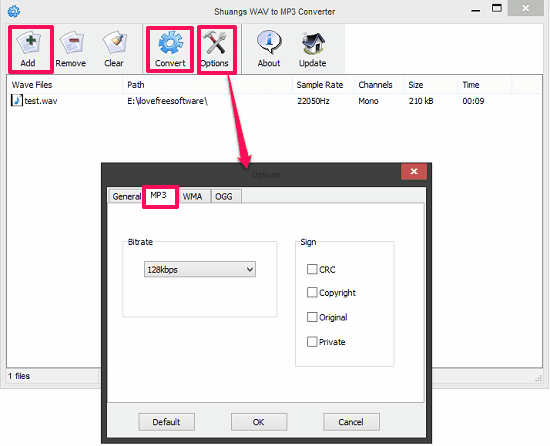The height and width of the screenshot is (446, 550).
Task: Close the Shuangs converter main window
Action: (x=525, y=8)
